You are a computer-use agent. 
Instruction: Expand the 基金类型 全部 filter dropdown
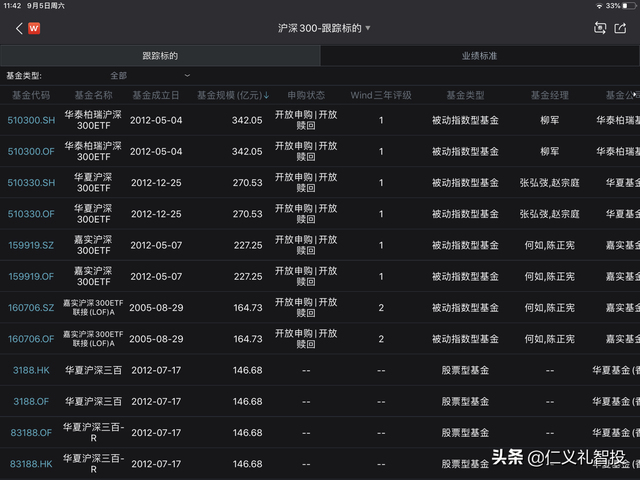149,76
